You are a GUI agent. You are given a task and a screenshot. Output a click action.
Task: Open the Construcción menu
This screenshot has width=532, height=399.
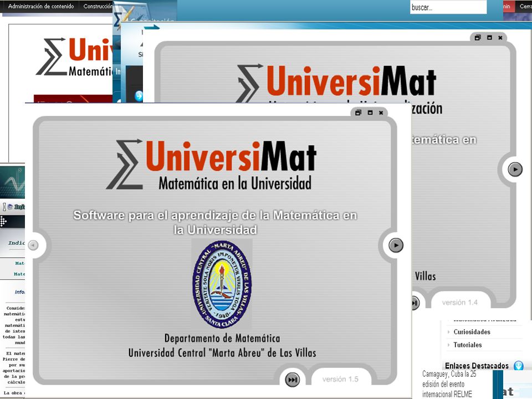[x=98, y=6]
